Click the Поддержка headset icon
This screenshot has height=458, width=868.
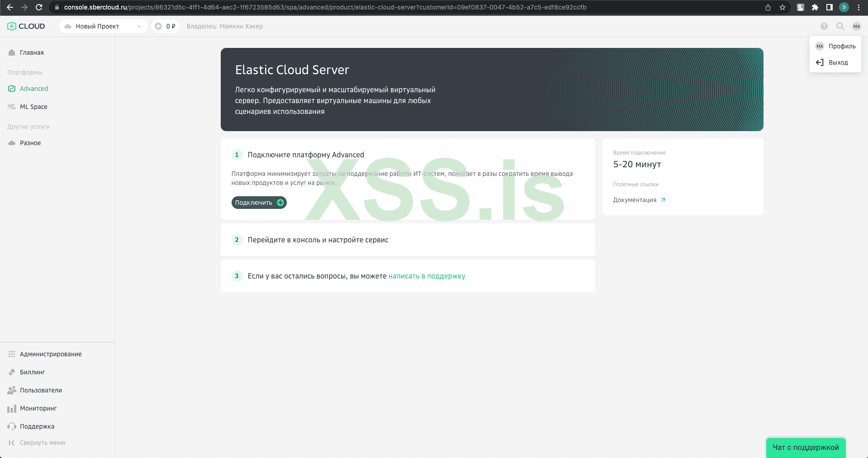point(12,426)
